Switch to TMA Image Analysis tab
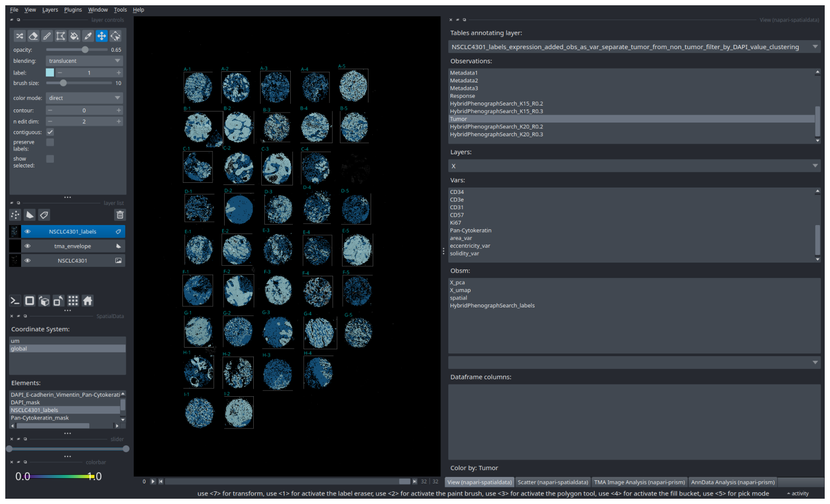 pos(639,482)
